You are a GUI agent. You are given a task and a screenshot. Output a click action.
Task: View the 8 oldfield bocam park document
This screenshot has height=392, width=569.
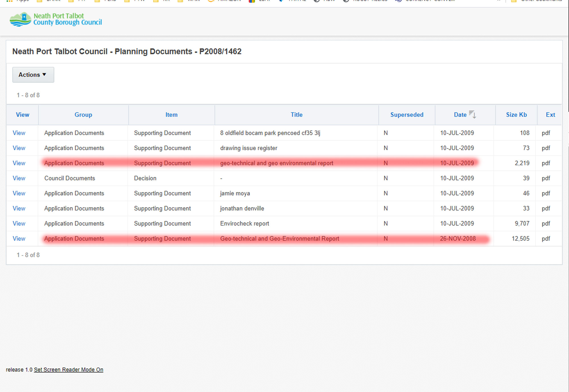pos(19,133)
